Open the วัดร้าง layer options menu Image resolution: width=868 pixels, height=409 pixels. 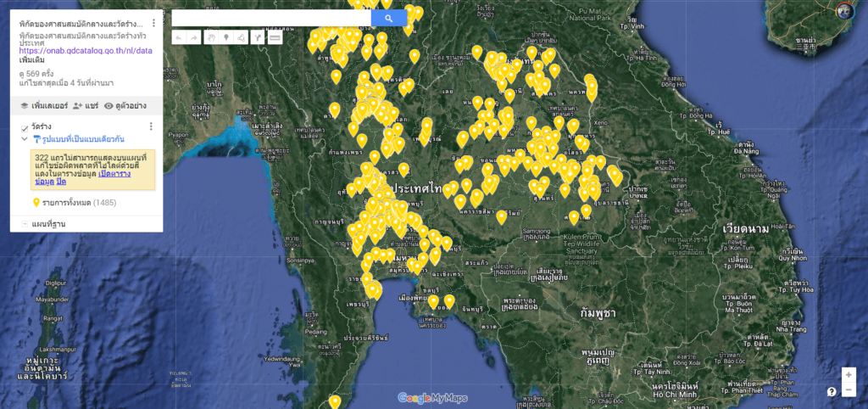[151, 126]
